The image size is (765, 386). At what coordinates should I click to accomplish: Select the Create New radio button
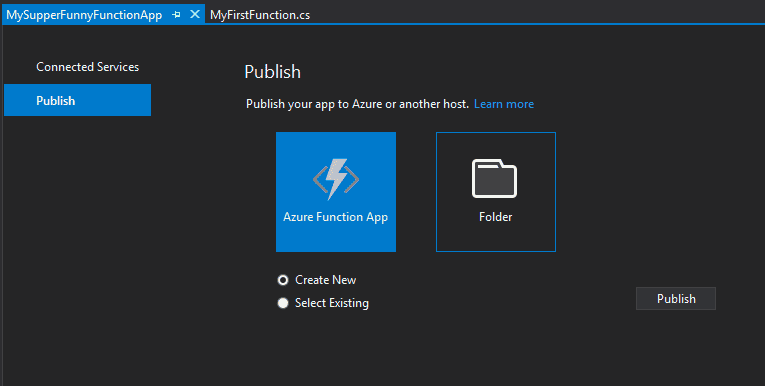[283, 280]
